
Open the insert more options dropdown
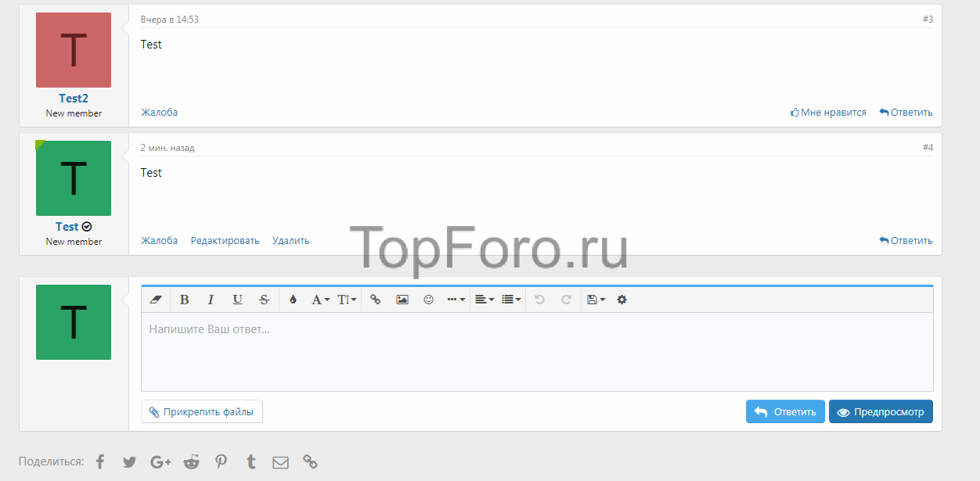(x=456, y=300)
